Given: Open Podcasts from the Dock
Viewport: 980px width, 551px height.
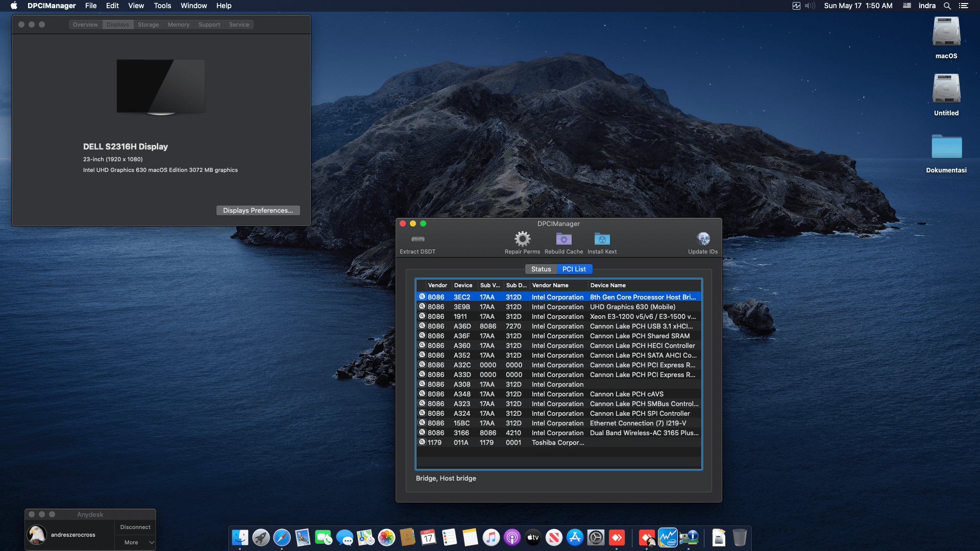Looking at the screenshot, I should (x=512, y=537).
